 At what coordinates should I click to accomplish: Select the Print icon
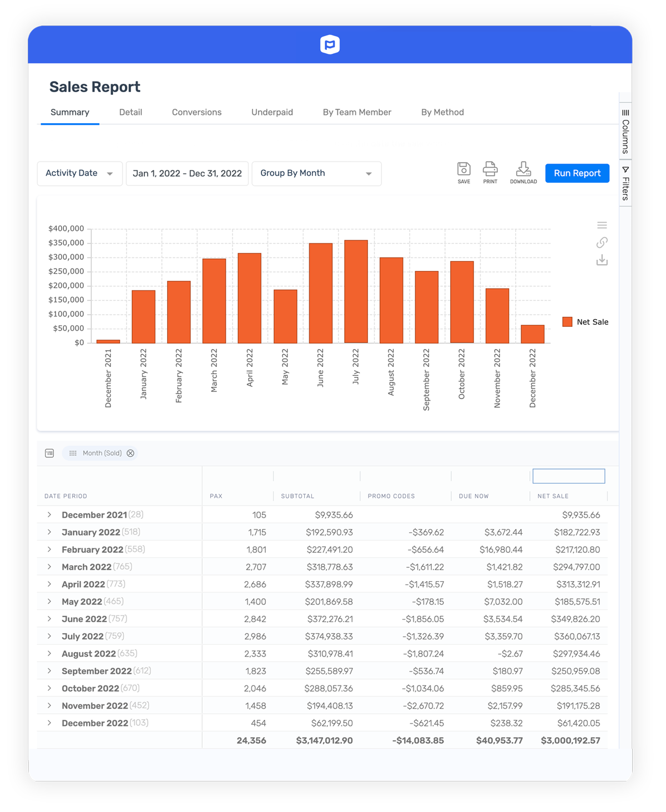click(490, 169)
